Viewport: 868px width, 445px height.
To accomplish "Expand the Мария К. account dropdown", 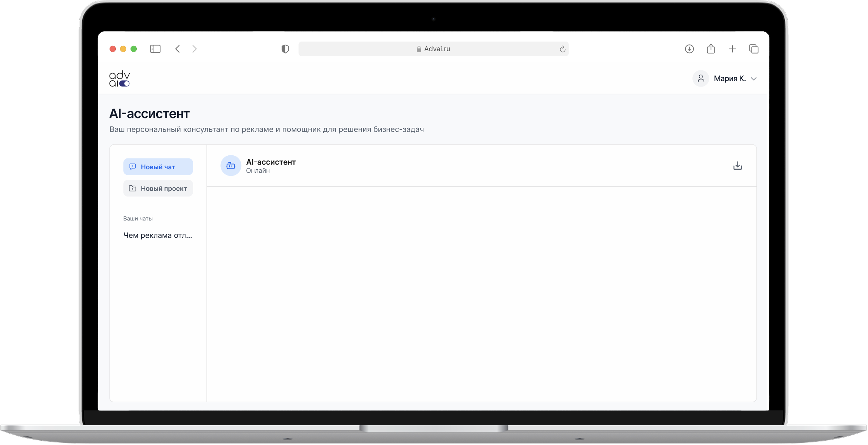I will (754, 79).
